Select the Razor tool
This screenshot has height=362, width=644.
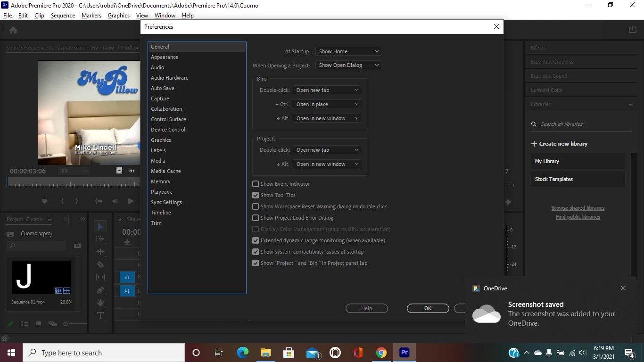coord(100,265)
